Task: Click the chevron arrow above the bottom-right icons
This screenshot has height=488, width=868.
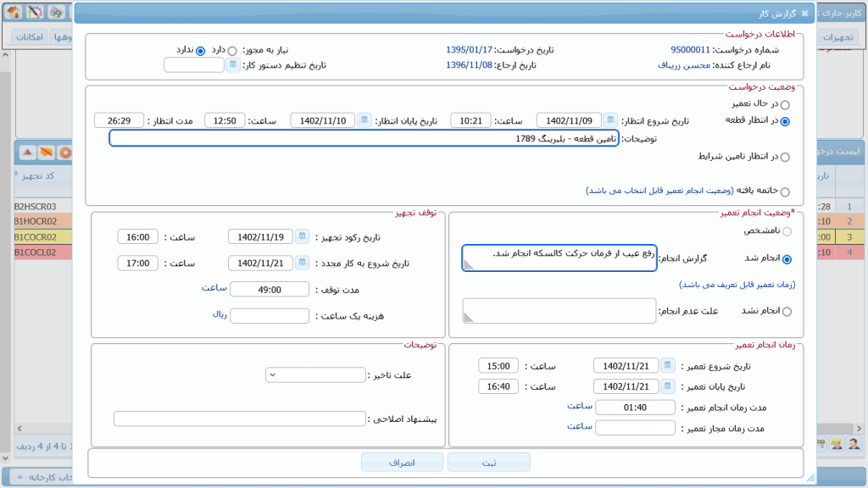Action: coord(860,429)
